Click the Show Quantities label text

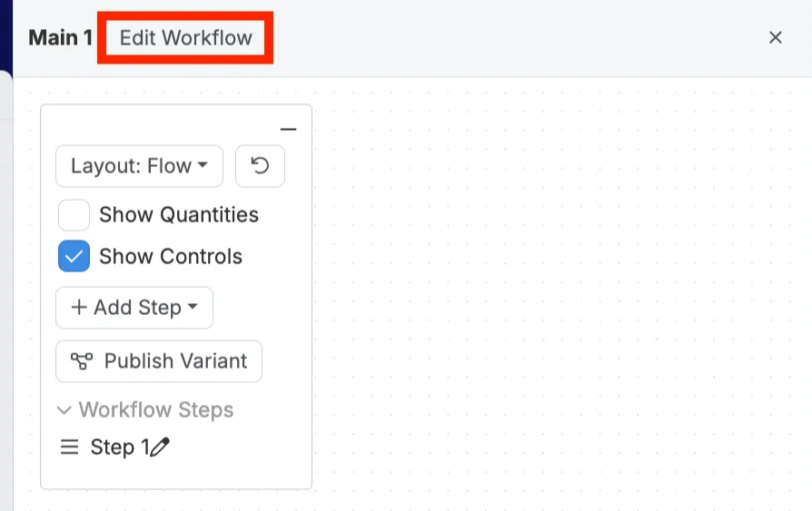pyautogui.click(x=179, y=215)
